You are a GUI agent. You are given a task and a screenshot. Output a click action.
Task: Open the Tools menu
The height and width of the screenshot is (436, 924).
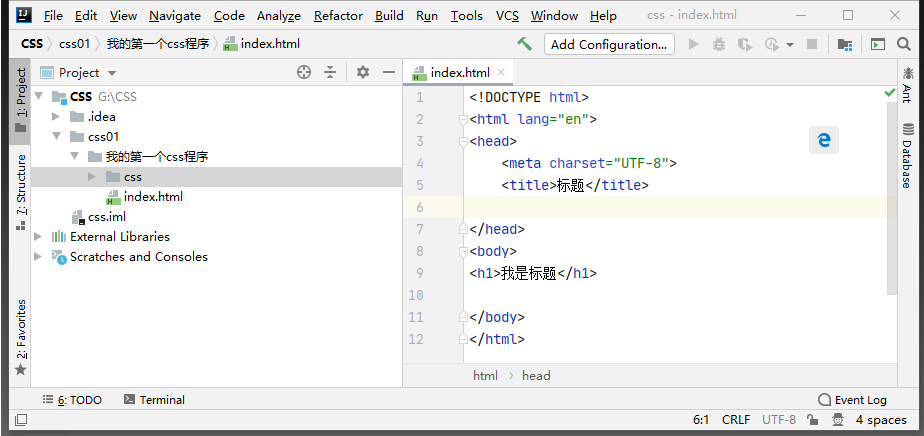467,15
